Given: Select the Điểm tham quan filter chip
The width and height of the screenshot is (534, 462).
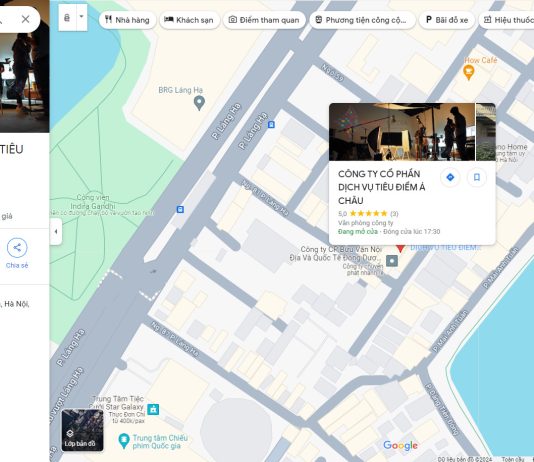Looking at the screenshot, I should (264, 20).
